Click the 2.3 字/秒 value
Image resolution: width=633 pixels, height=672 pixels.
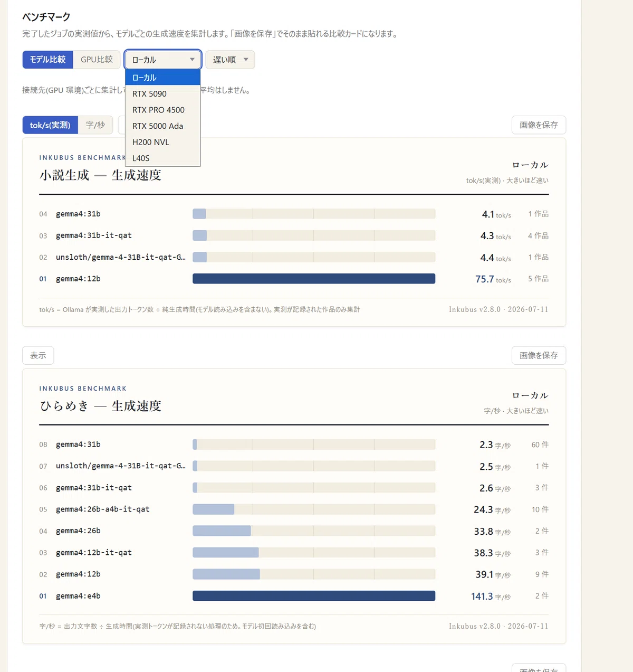[495, 445]
